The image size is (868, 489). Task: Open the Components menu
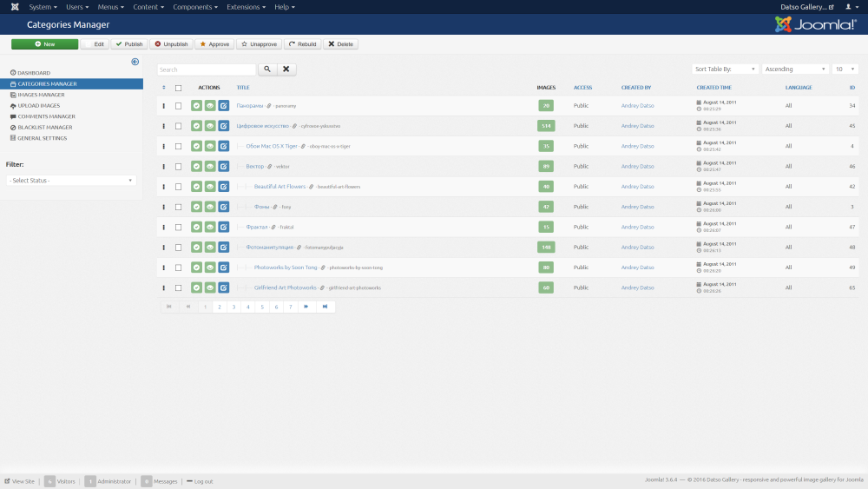click(194, 7)
